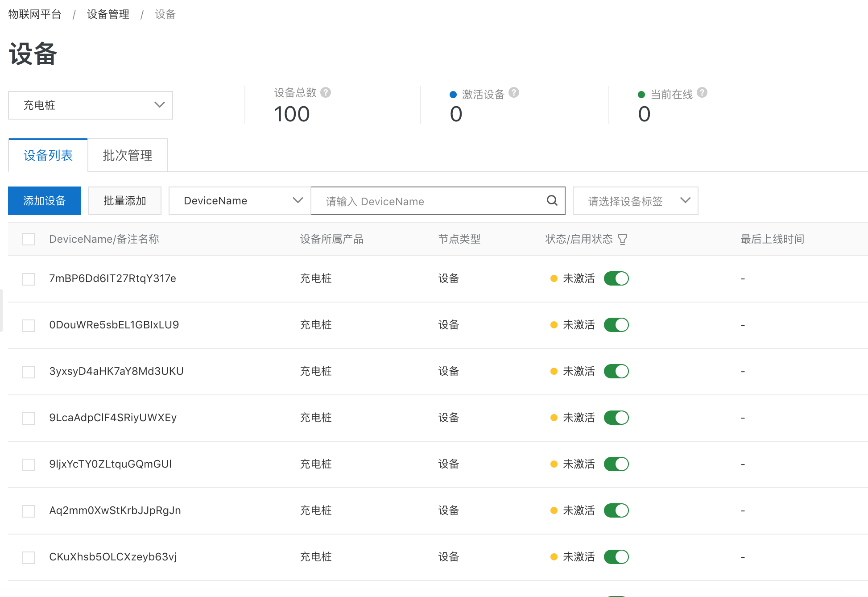Check the row for Aq2mm0XwStKrbJJpRgJn
868x597 pixels.
(x=29, y=511)
